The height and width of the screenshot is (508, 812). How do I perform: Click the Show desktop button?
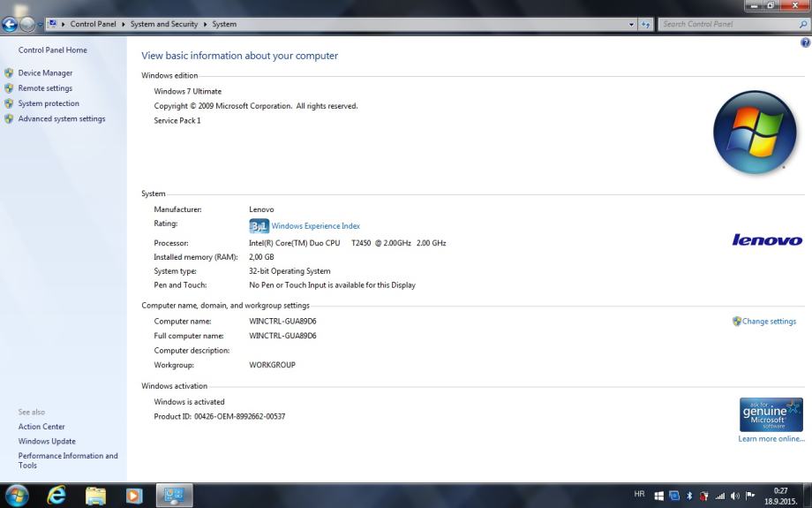click(x=808, y=496)
